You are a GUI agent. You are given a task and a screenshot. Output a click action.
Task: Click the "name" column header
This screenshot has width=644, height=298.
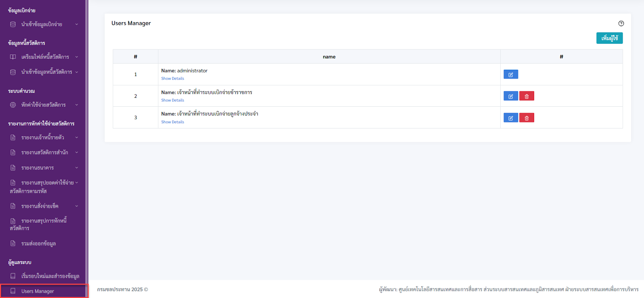point(329,57)
